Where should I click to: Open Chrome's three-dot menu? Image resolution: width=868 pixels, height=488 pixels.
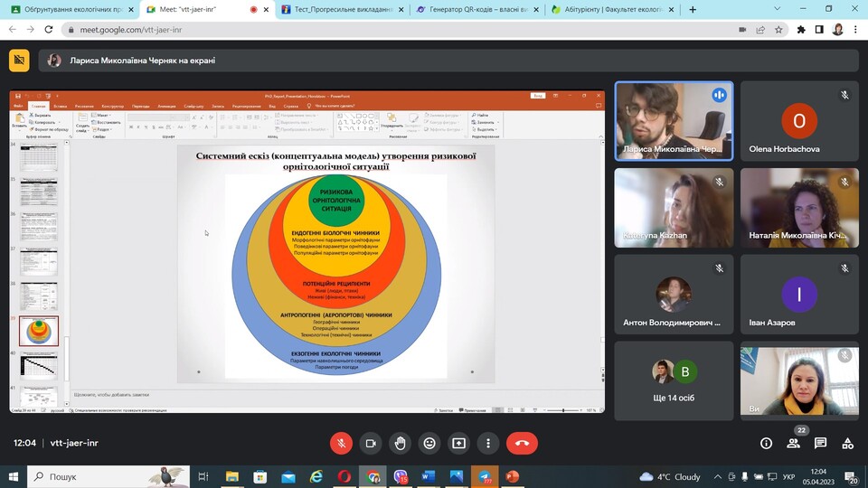point(855,29)
